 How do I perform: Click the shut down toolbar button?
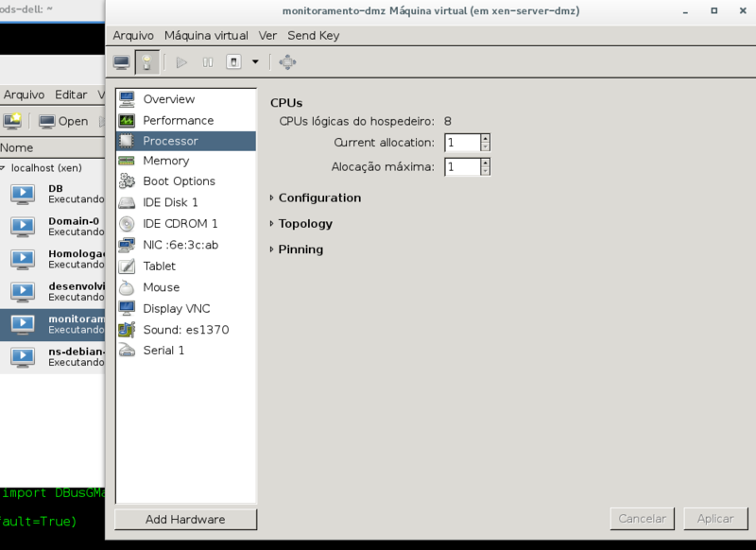pyautogui.click(x=233, y=62)
